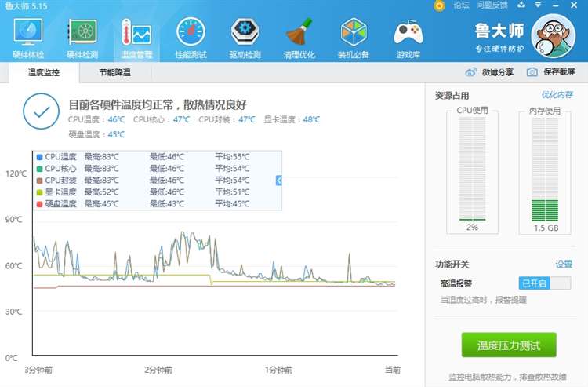Screen dimensions: 588x387
Task: Select the 性能测试 performance test icon
Action: click(x=191, y=37)
